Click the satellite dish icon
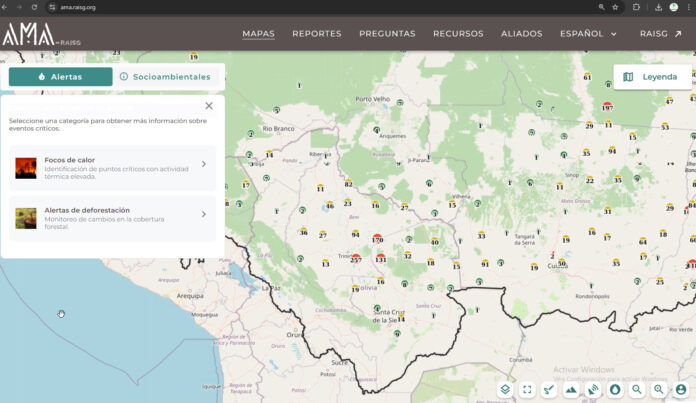Screen dimensions: 696x403 pos(593,390)
